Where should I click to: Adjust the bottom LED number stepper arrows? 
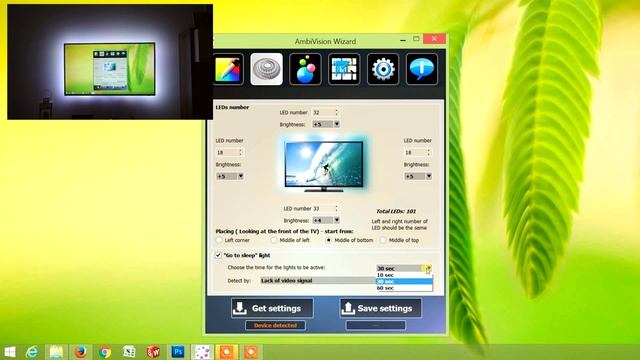click(x=337, y=209)
